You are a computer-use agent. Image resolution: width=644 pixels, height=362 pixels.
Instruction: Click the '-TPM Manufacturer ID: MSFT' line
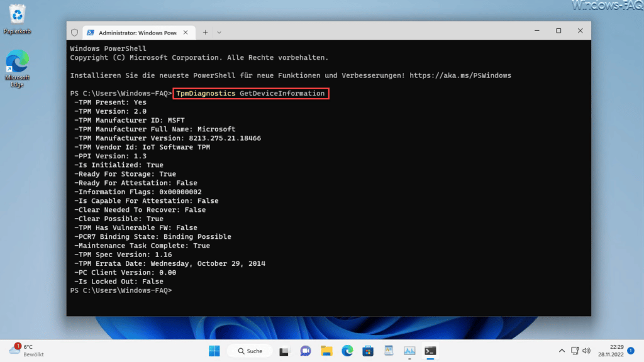tap(130, 120)
